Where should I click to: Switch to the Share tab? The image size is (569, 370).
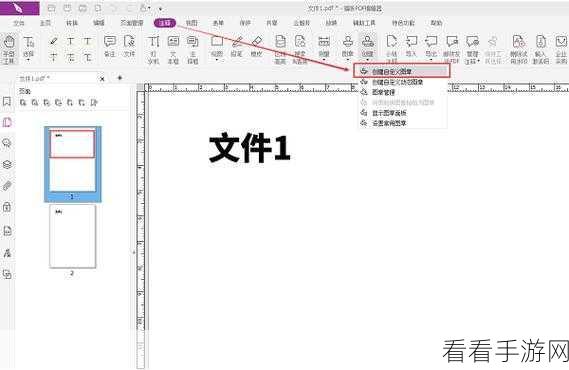pyautogui.click(x=272, y=23)
